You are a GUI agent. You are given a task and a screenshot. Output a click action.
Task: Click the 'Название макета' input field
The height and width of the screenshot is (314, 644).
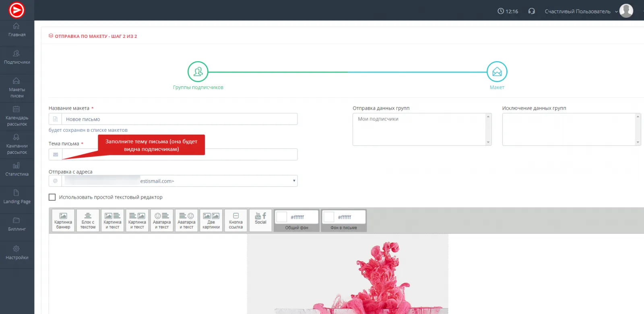(179, 119)
